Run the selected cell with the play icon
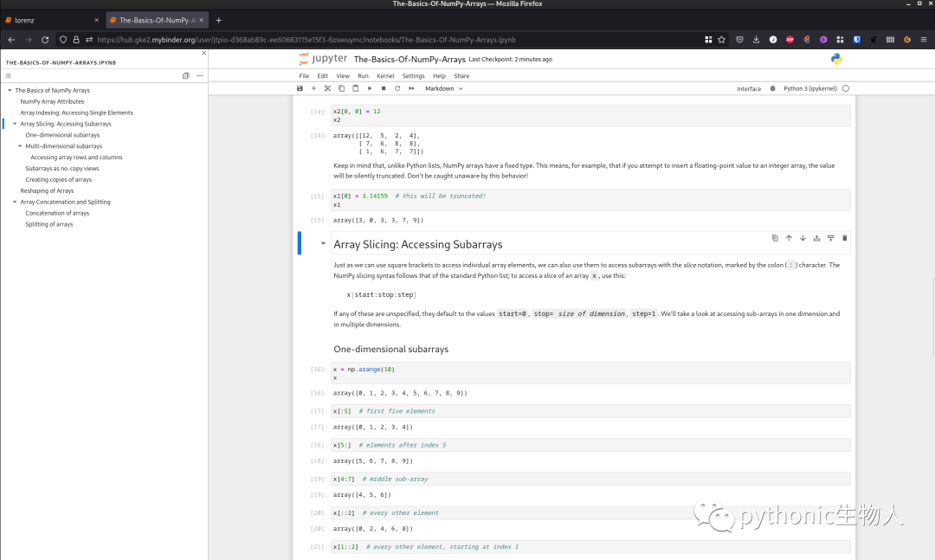Viewport: 935px width, 560px height. pos(370,88)
